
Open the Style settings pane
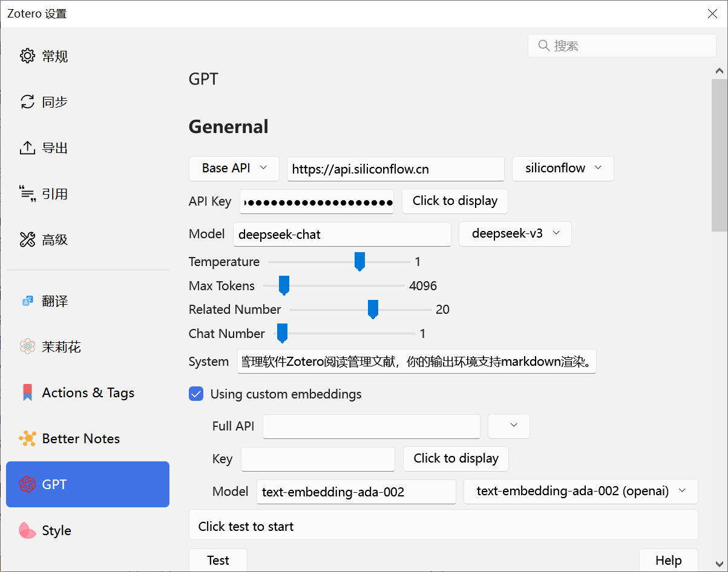(x=88, y=530)
